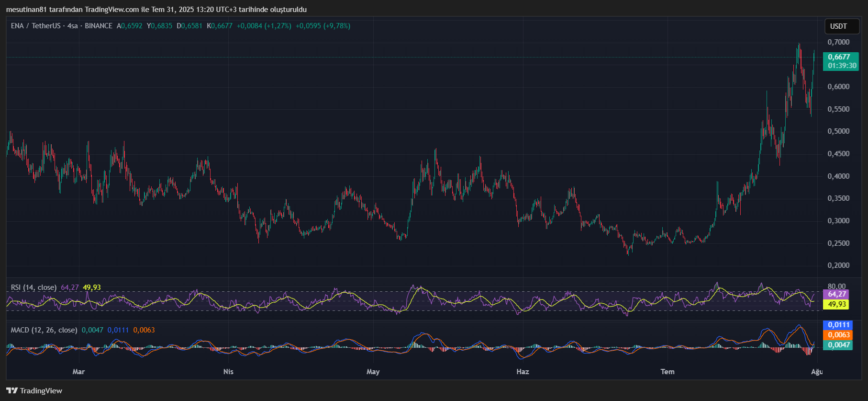
Task: Click the high value Y0,6835 in header
Action: point(159,26)
